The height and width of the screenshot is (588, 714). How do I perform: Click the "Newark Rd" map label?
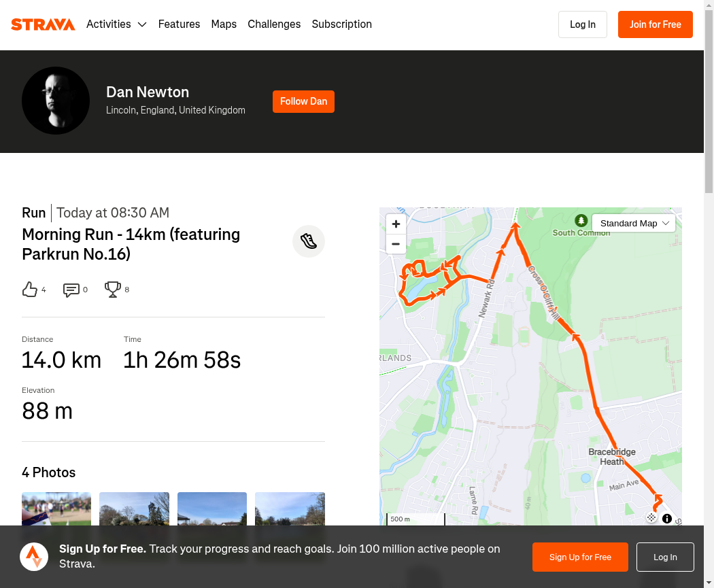tap(486, 298)
